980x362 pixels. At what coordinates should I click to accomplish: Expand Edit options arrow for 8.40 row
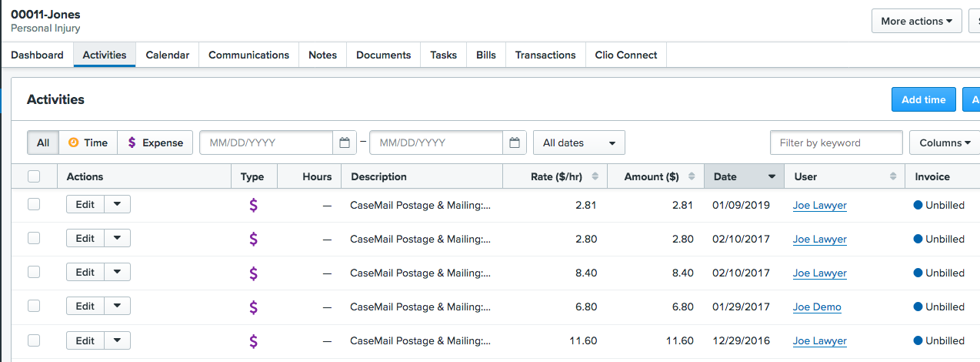click(117, 272)
